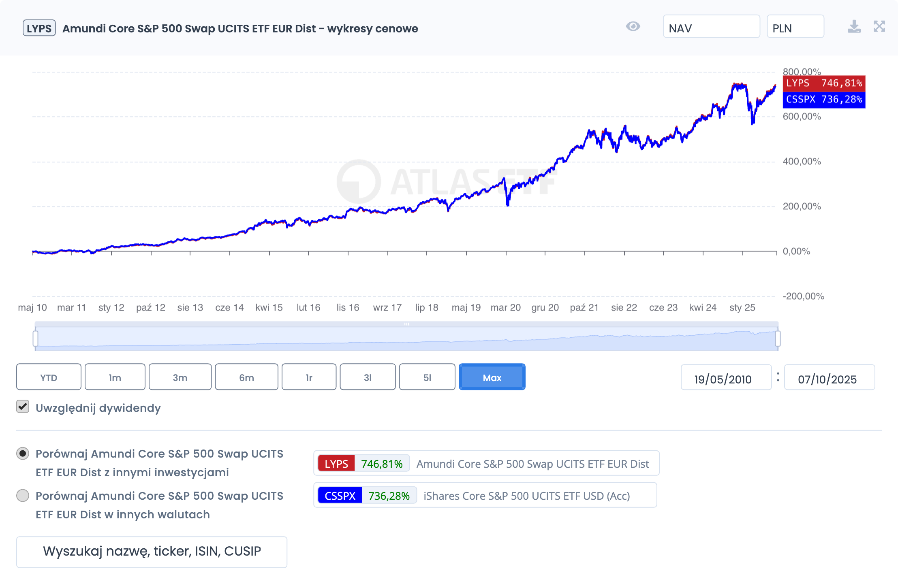
Task: Expand chart to fullscreen
Action: 879,27
